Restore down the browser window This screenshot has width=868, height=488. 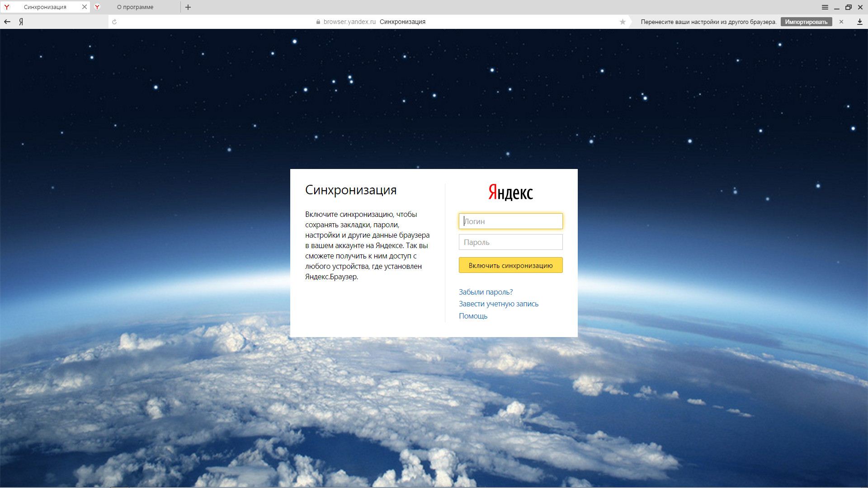pos(849,7)
